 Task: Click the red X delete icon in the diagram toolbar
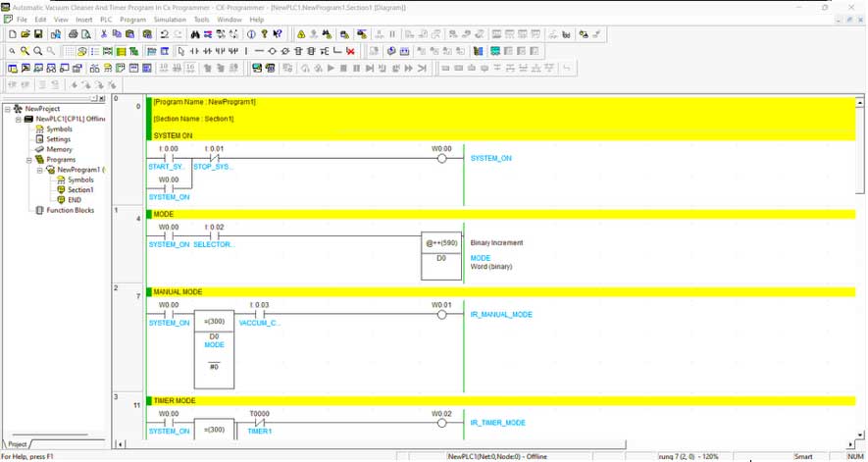(350, 51)
